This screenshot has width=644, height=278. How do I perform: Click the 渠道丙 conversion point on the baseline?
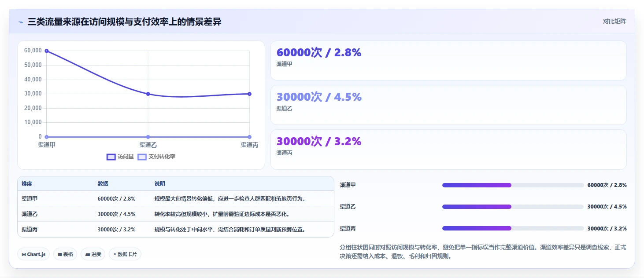[x=249, y=137]
